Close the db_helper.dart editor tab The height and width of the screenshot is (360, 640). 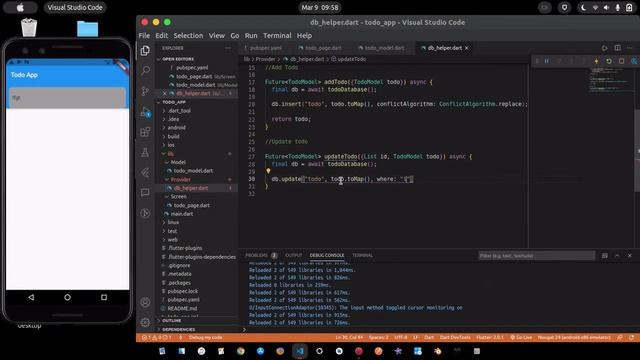click(x=467, y=48)
